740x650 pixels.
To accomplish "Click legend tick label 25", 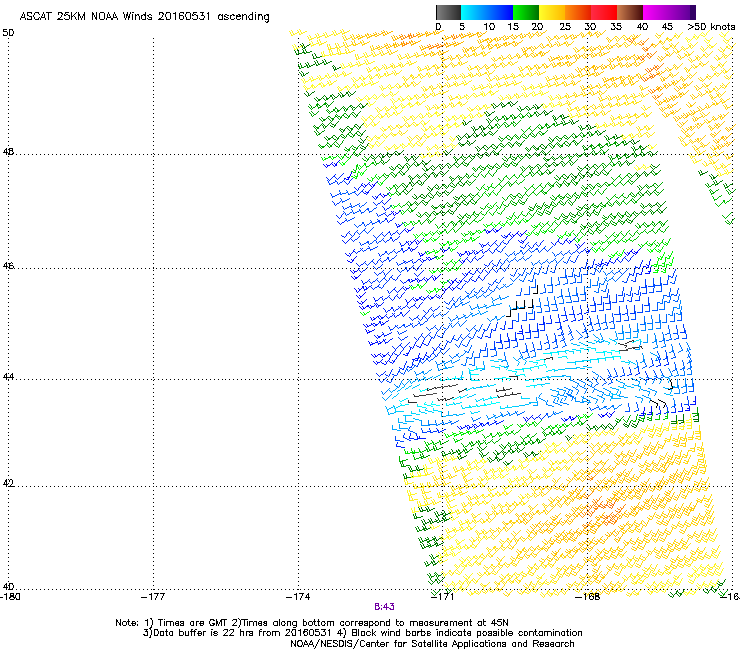I will tap(565, 26).
